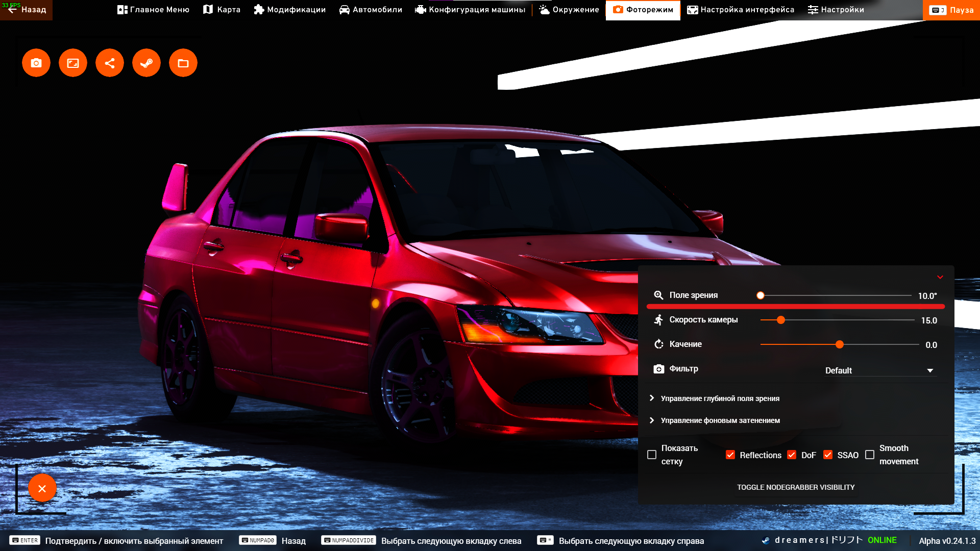This screenshot has width=980, height=551.
Task: Click the Назад back button
Action: pyautogui.click(x=27, y=10)
